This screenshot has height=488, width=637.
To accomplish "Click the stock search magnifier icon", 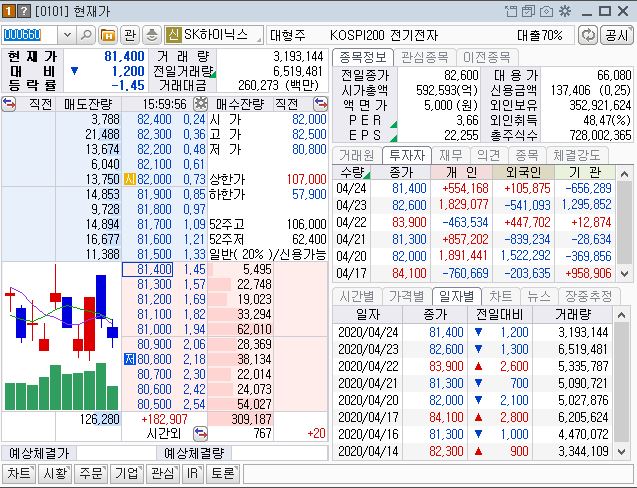I will coord(86,35).
